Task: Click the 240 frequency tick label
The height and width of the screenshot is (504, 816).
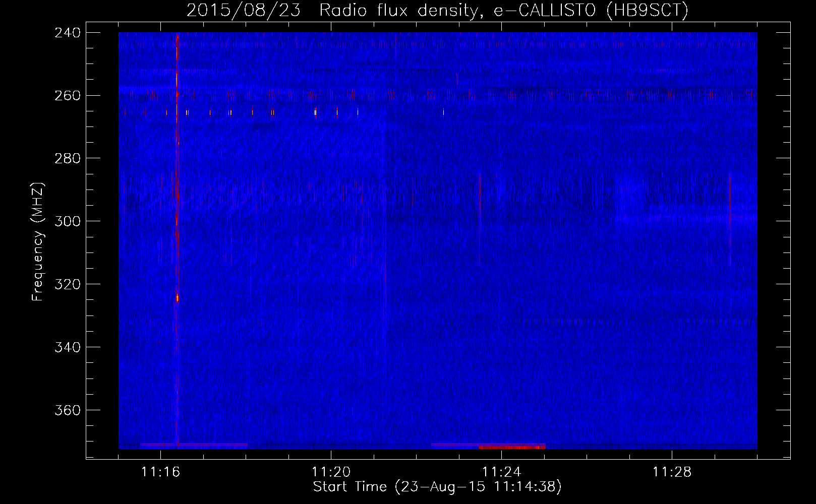Action: click(68, 33)
